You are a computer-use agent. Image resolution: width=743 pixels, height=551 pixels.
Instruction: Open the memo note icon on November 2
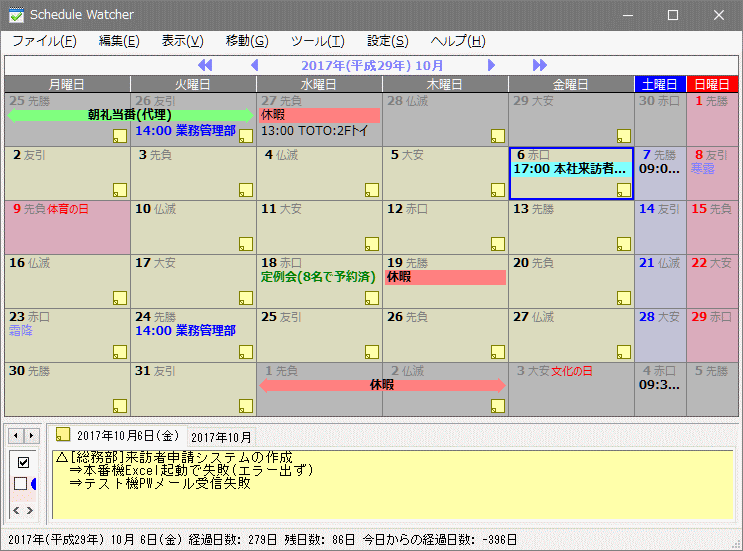click(498, 406)
